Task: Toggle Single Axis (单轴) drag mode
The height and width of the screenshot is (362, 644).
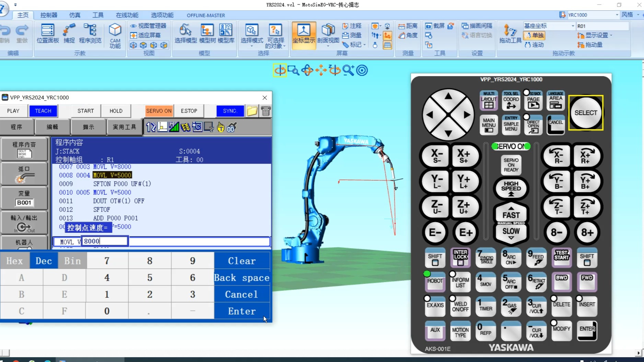Action: click(x=535, y=35)
